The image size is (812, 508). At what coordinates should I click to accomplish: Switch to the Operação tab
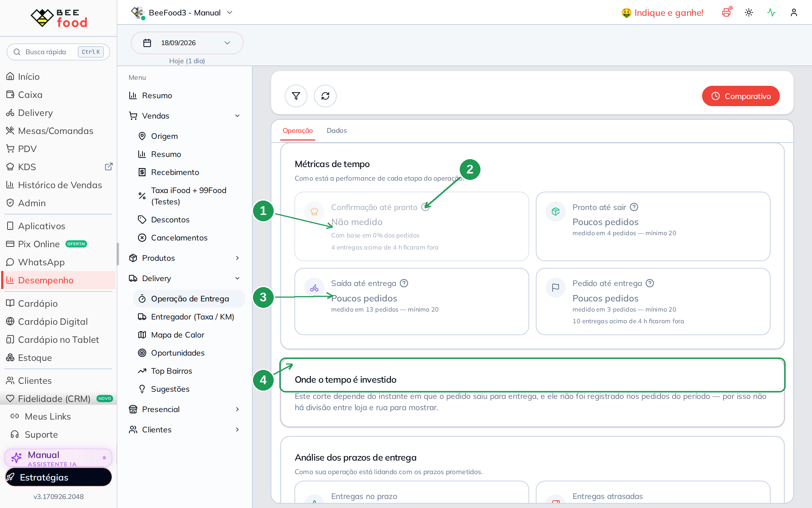point(298,131)
